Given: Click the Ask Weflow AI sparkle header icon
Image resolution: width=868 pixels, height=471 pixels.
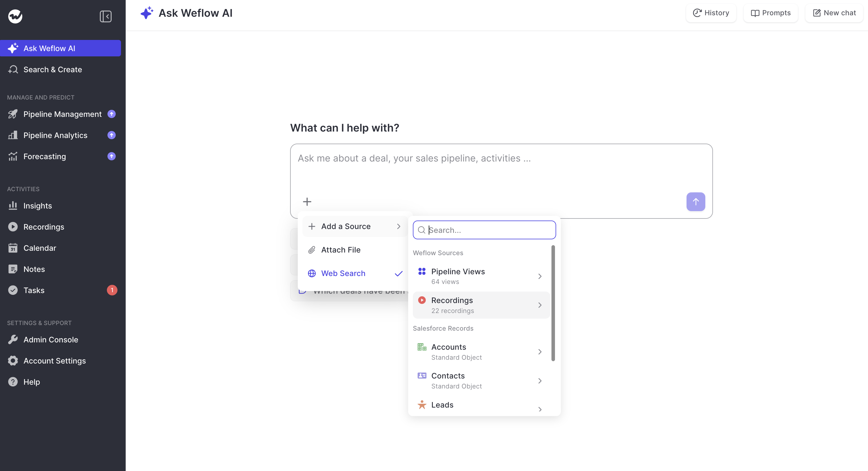Looking at the screenshot, I should (147, 13).
